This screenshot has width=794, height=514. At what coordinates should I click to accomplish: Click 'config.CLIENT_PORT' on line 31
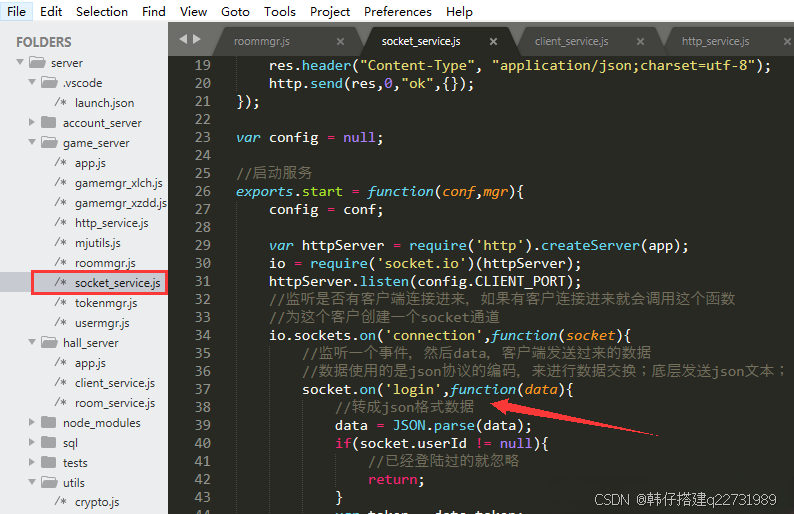point(491,281)
